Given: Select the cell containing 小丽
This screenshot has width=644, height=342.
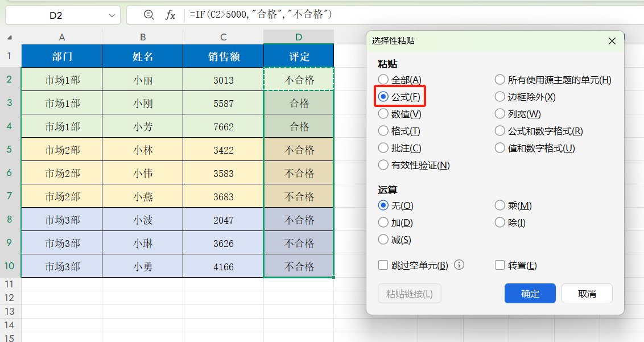Looking at the screenshot, I should tap(142, 80).
